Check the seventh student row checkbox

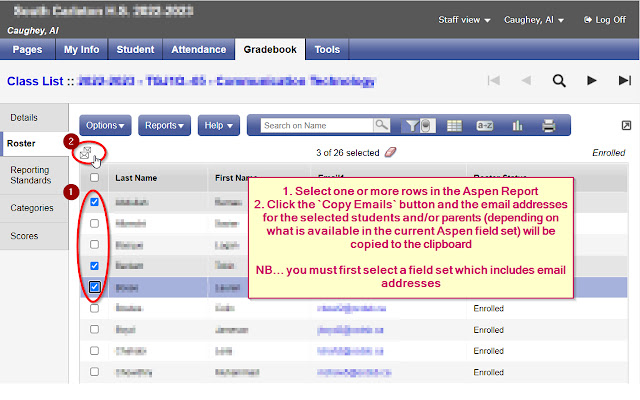[x=94, y=329]
